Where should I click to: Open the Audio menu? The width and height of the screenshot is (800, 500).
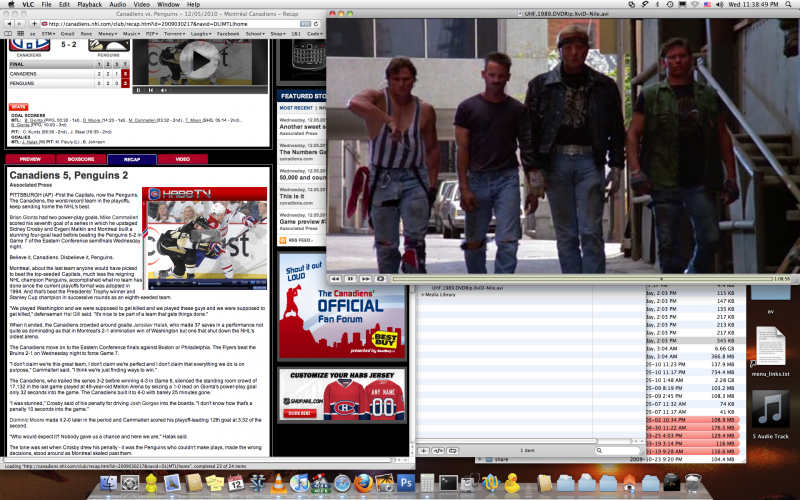pos(118,4)
